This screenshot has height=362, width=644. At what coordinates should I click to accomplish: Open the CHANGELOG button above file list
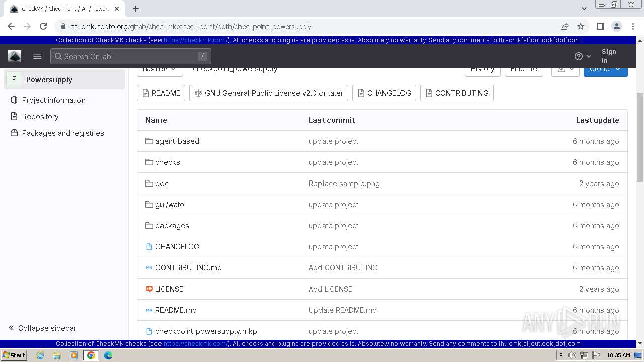(384, 93)
